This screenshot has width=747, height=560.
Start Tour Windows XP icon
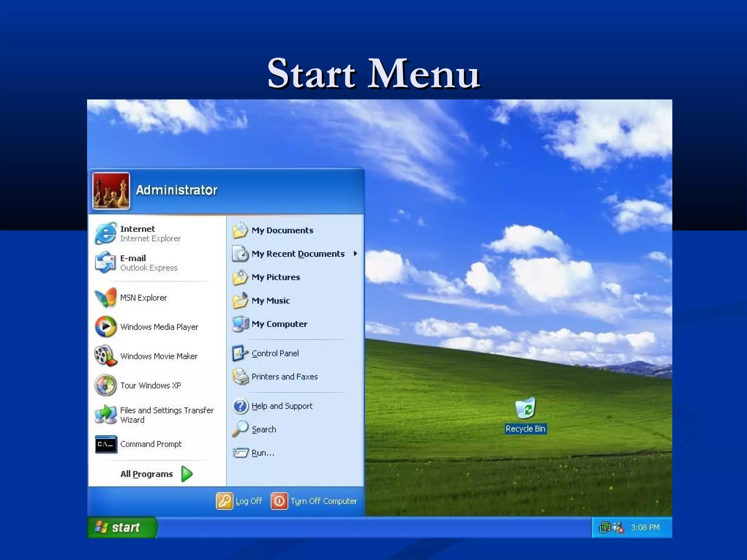pyautogui.click(x=106, y=385)
